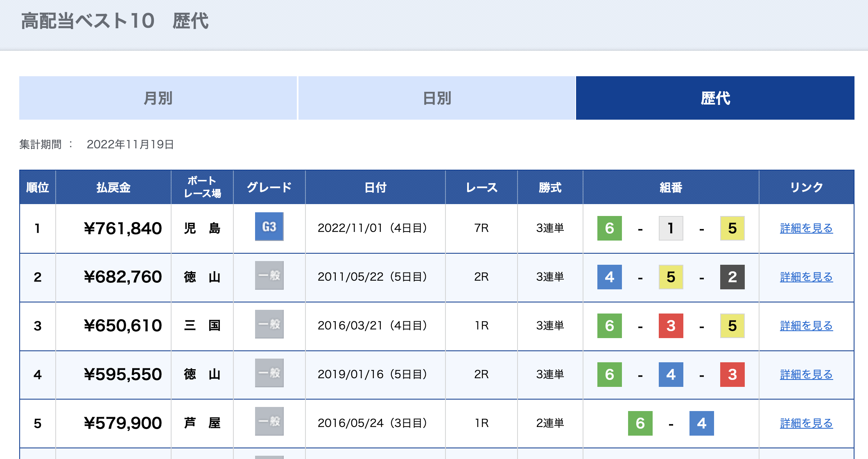The width and height of the screenshot is (868, 459).
Task: Click the 一般 grade badge in 2011/05/22 row
Action: coord(269,275)
